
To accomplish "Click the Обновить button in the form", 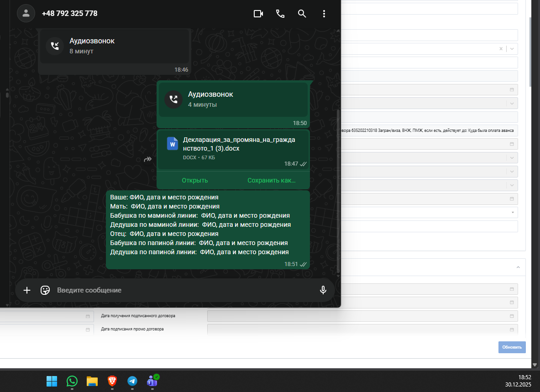I will tap(512, 347).
